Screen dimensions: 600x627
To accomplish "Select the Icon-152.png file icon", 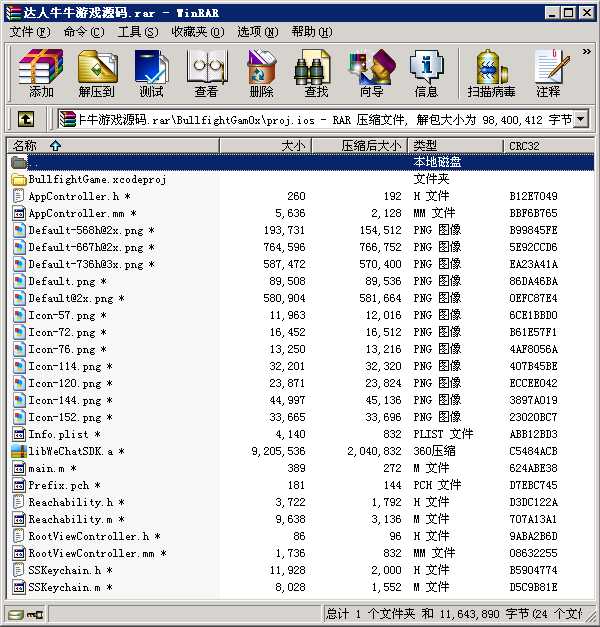I will pos(18,417).
